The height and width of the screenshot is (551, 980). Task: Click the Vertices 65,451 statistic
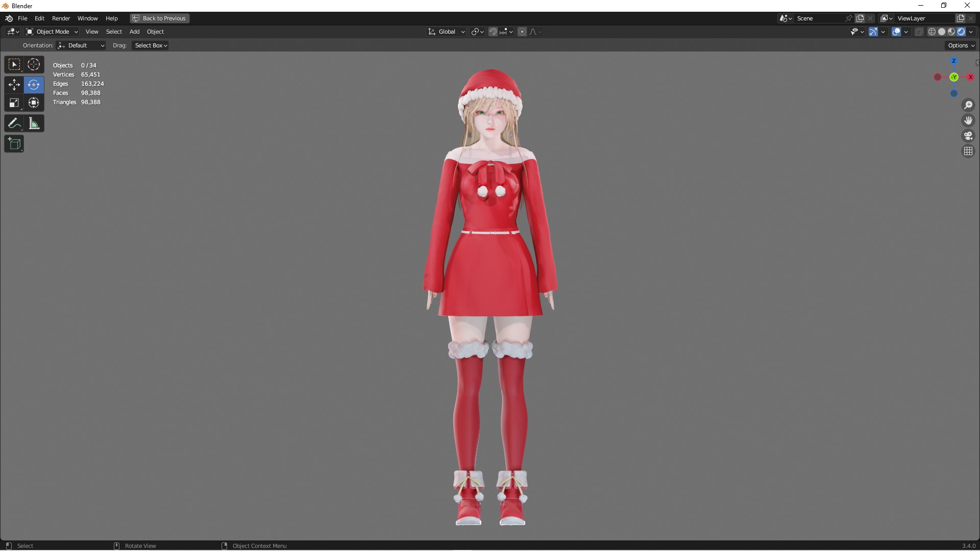point(77,74)
